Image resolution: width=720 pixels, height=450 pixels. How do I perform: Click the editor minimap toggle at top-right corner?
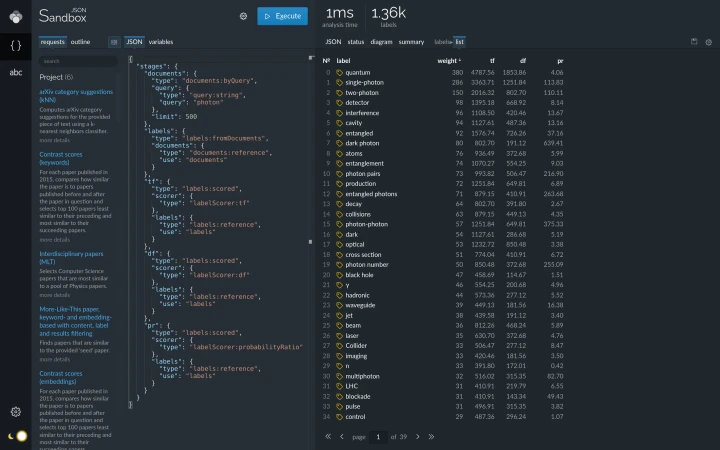(311, 58)
